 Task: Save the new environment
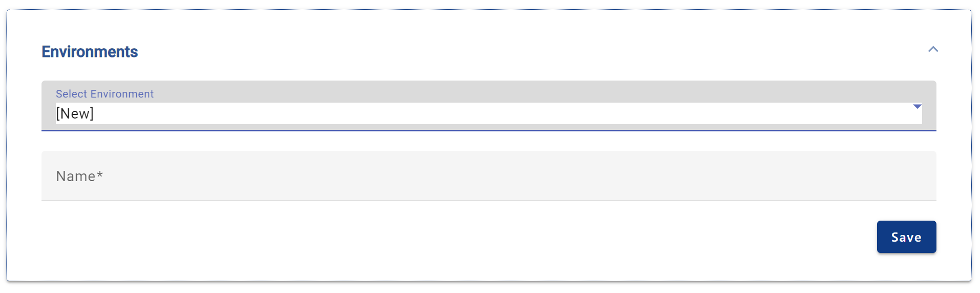(906, 237)
